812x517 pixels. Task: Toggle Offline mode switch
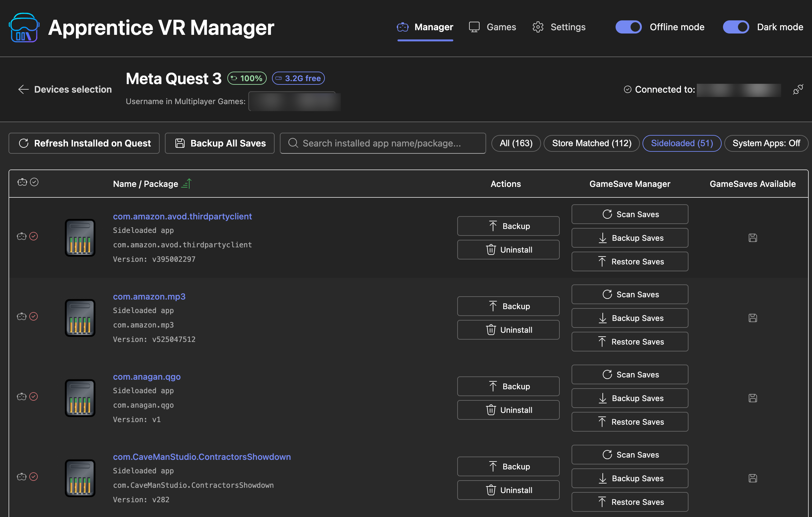pos(628,27)
